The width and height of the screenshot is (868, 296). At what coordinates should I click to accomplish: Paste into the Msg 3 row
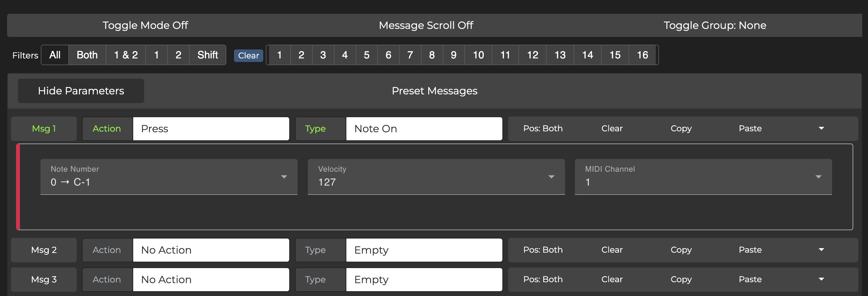[750, 279]
